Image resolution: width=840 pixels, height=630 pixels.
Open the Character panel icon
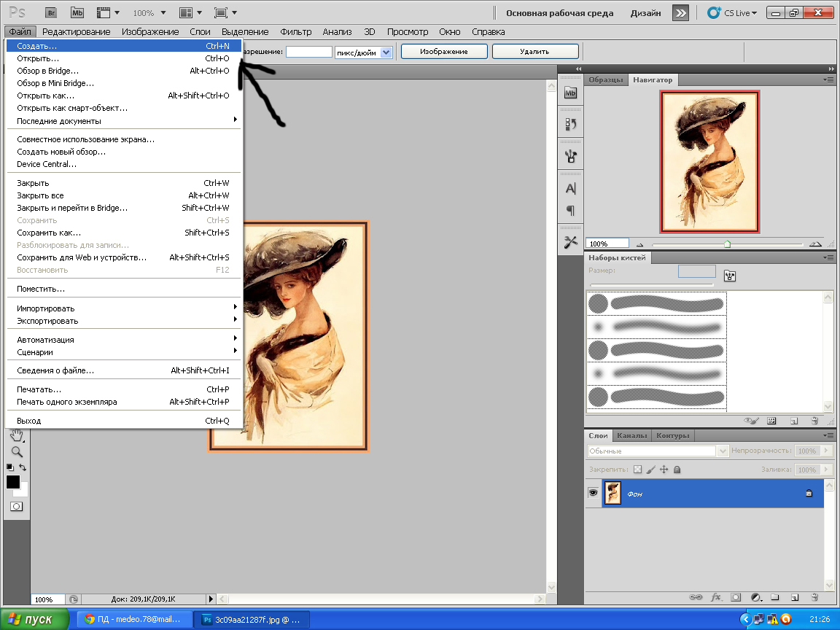(x=571, y=188)
